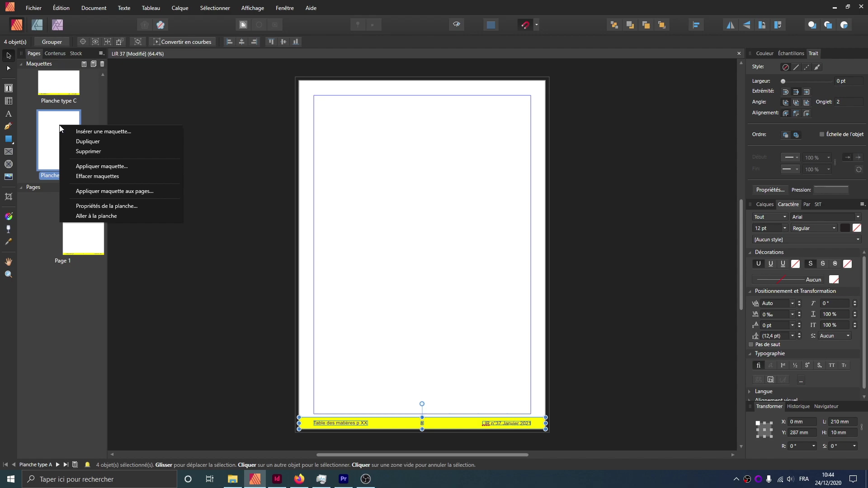This screenshot has width=868, height=488.
Task: Open the 12 pt font size dropdown
Action: (785, 228)
